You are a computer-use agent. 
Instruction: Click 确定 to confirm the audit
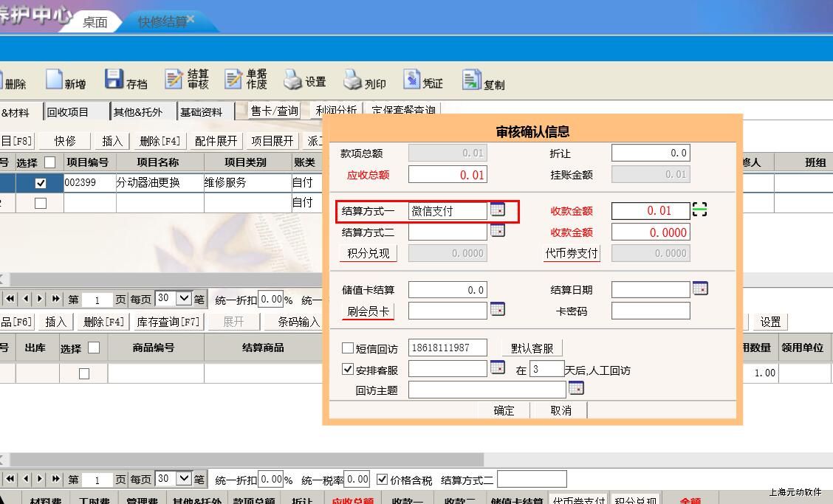point(504,410)
